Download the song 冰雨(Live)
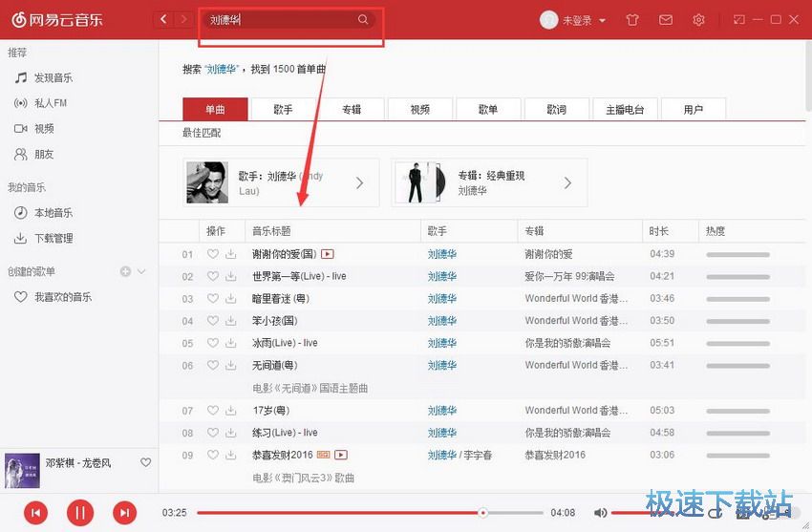812x532 pixels. click(231, 343)
